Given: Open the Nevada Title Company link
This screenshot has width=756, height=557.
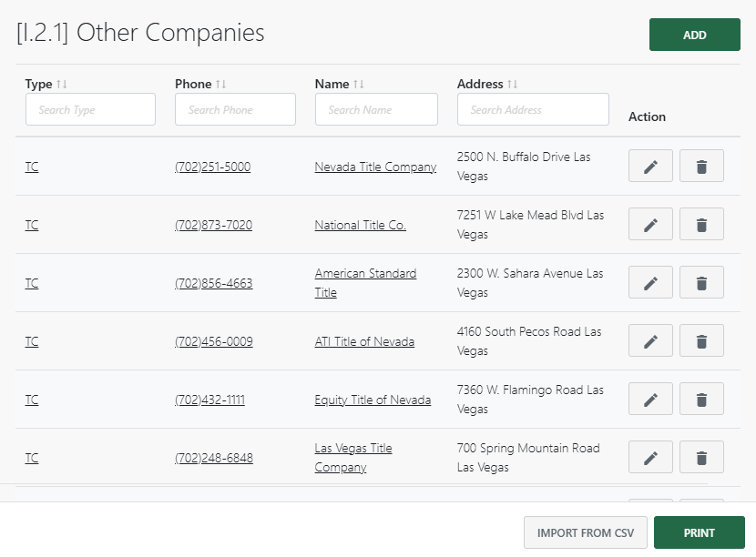Looking at the screenshot, I should click(x=375, y=167).
